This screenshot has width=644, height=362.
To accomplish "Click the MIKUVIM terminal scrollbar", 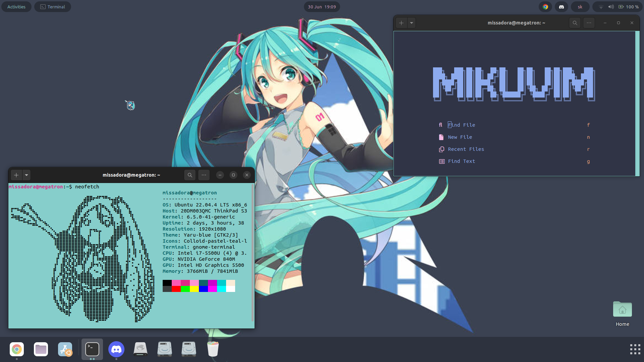I will pos(637,103).
